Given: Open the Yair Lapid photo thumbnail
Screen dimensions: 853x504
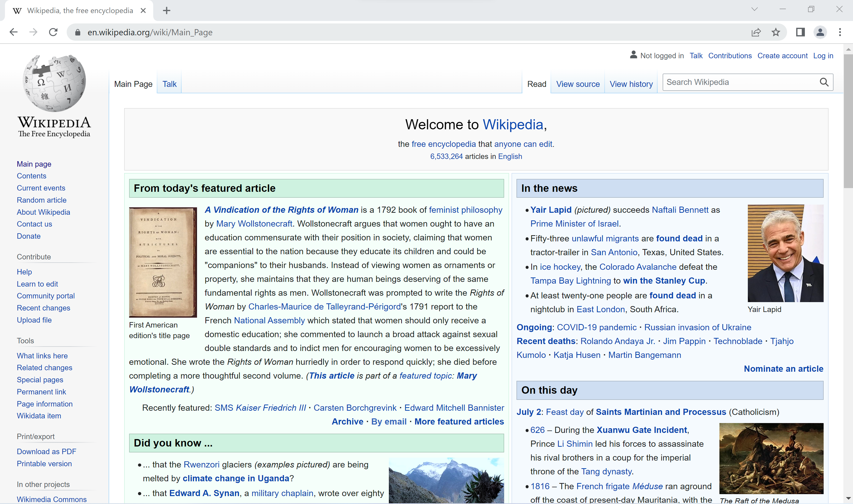Looking at the screenshot, I should (785, 253).
